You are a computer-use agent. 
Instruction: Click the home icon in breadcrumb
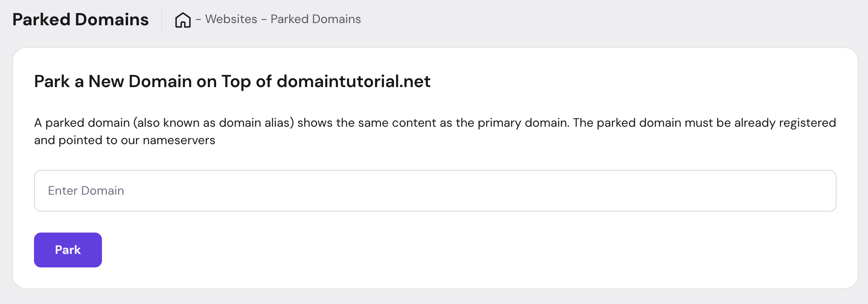pyautogui.click(x=183, y=20)
